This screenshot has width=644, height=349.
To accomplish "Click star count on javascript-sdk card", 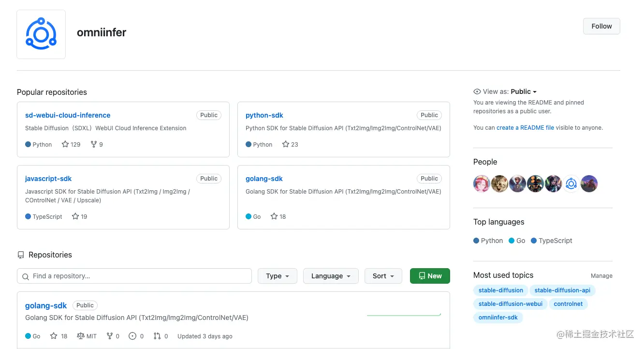I will (79, 216).
